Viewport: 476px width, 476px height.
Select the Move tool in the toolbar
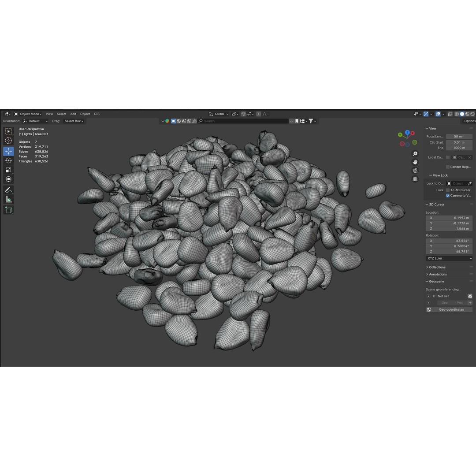coord(9,151)
